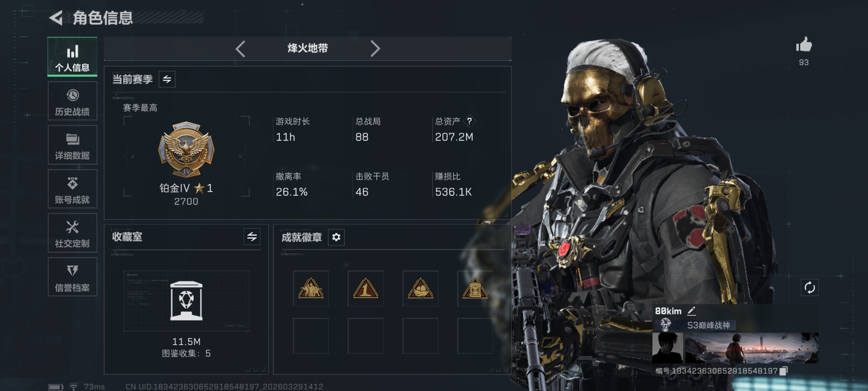
Task: Open achievement badge settings gear
Action: coord(336,237)
